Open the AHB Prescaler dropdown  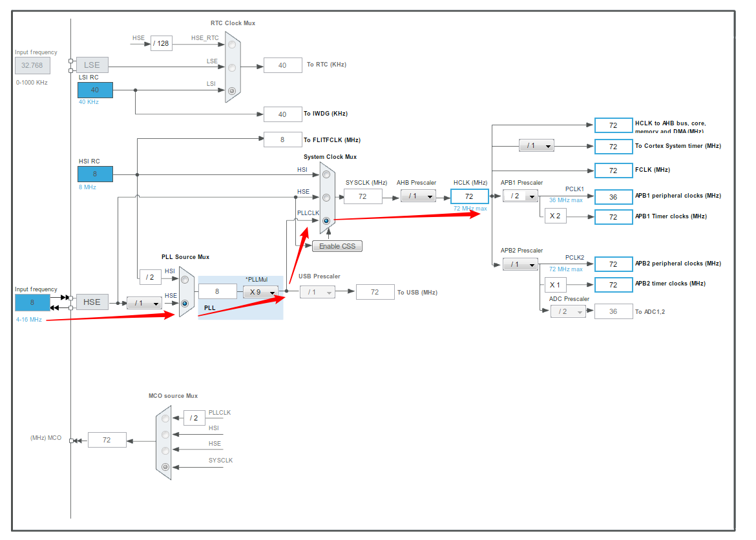417,195
